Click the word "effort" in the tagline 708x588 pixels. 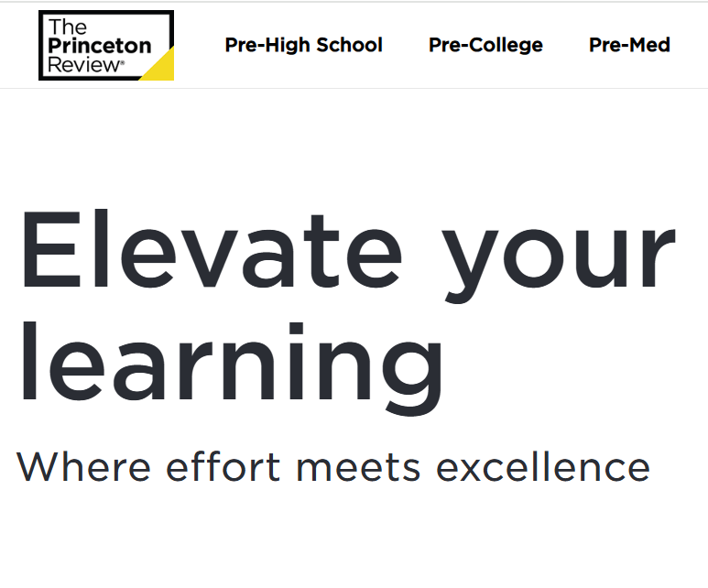click(223, 467)
